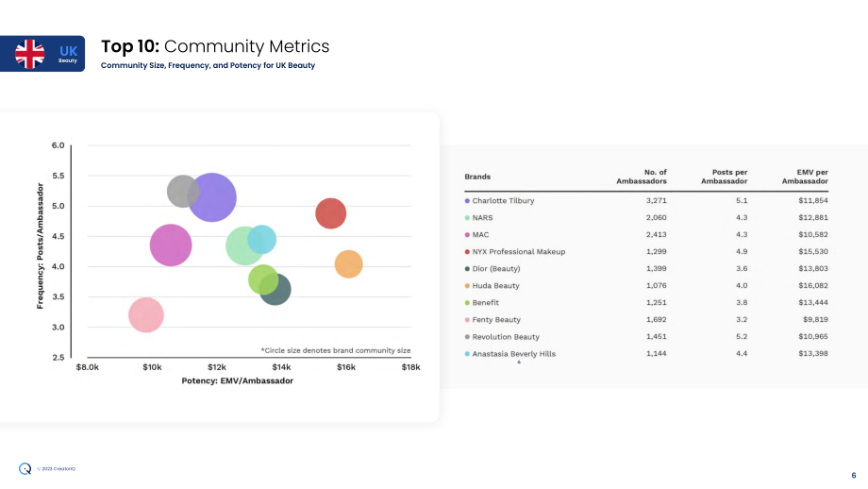This screenshot has height=489, width=868.
Task: Click the 'NARS' brand name
Action: [482, 218]
